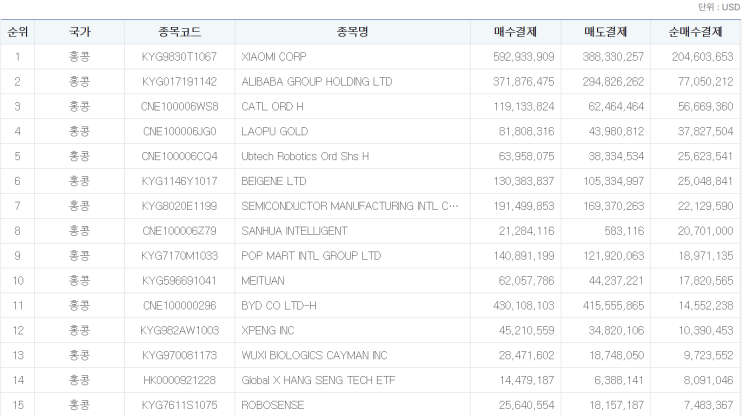Click Ubtech buy amount 63,958,075
743x416 pixels.
pos(526,156)
